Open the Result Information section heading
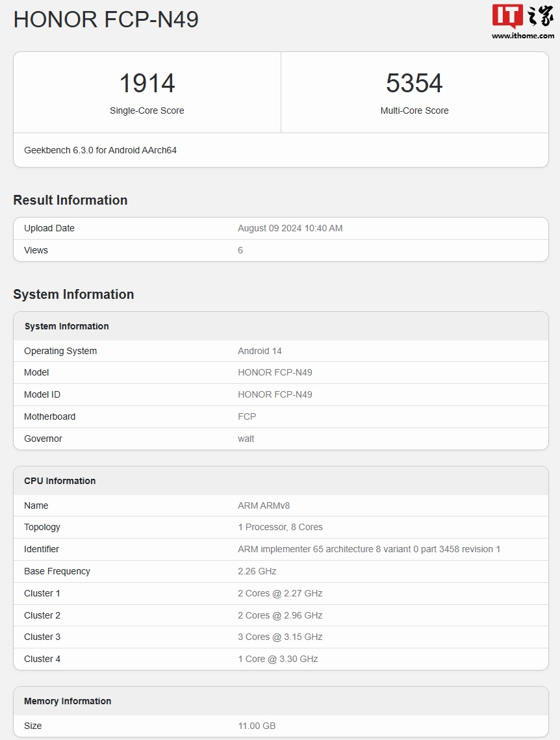Image resolution: width=560 pixels, height=740 pixels. tap(70, 200)
